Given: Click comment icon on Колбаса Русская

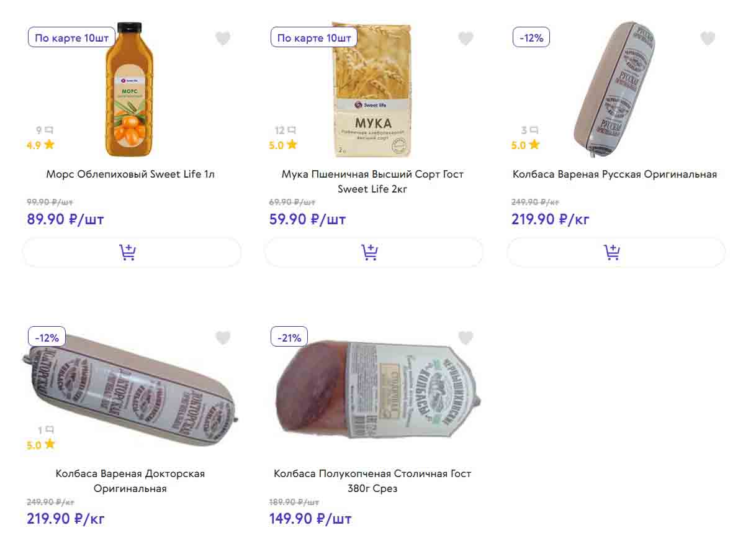Looking at the screenshot, I should click(x=534, y=130).
